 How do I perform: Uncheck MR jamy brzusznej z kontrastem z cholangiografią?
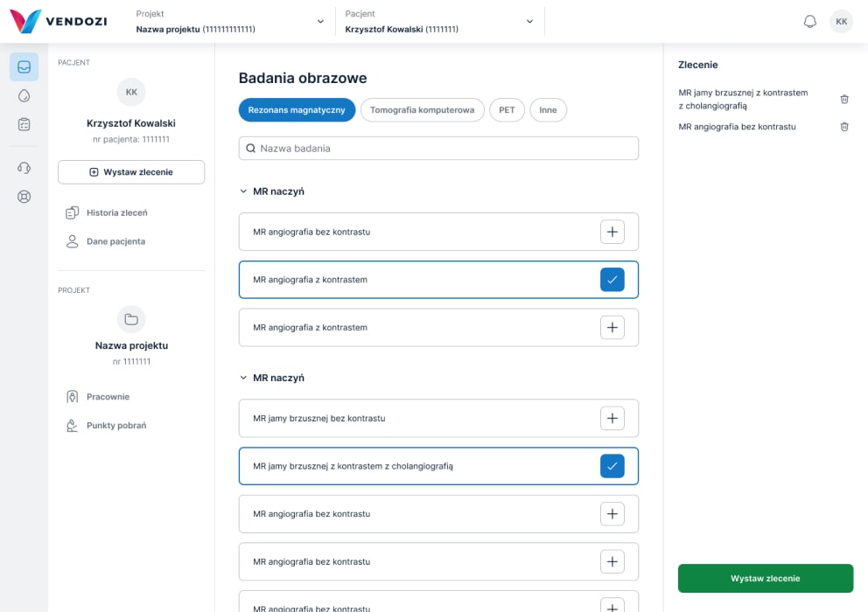[612, 466]
